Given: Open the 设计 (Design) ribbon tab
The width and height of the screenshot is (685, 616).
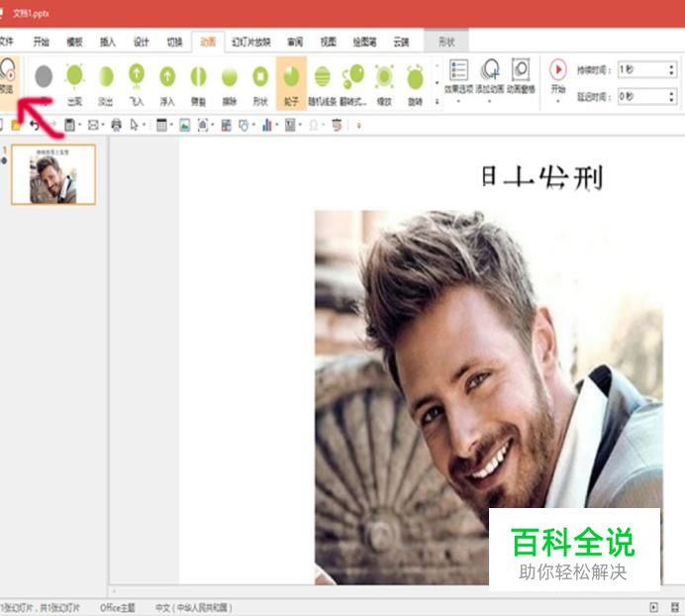Looking at the screenshot, I should pos(142,42).
